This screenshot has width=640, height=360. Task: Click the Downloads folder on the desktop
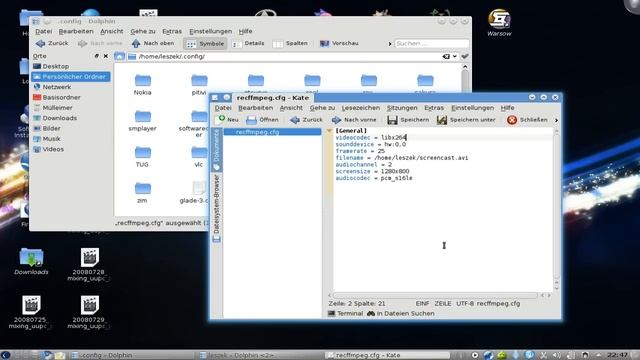(31, 261)
